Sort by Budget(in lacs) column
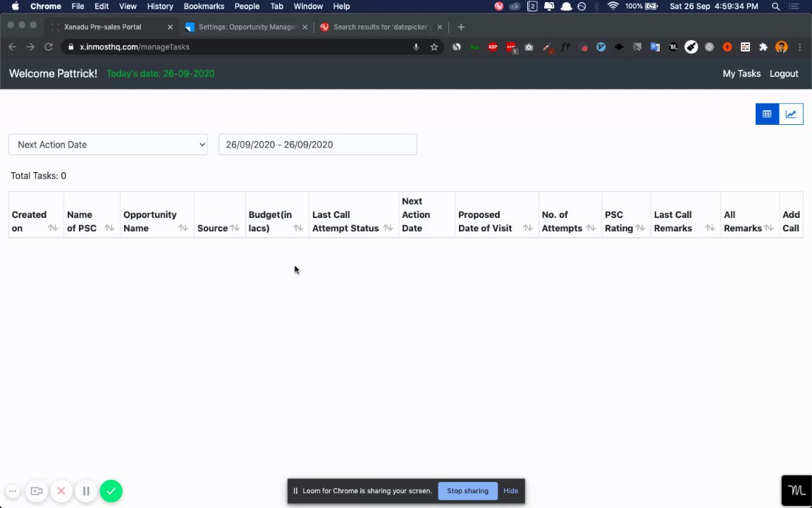The width and height of the screenshot is (812, 508). point(298,228)
